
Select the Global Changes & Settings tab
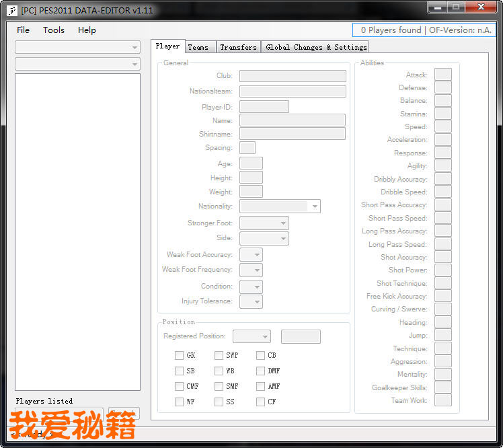[316, 47]
